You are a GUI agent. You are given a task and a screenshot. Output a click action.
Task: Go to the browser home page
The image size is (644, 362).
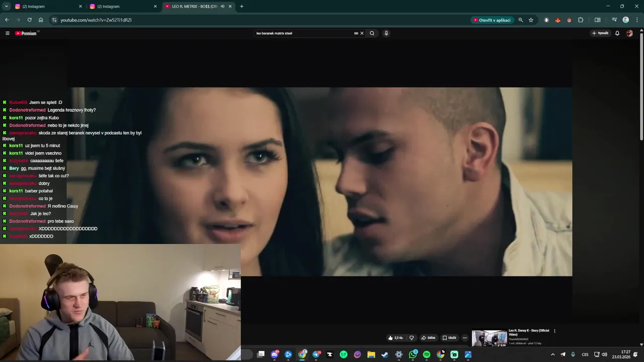point(41,20)
